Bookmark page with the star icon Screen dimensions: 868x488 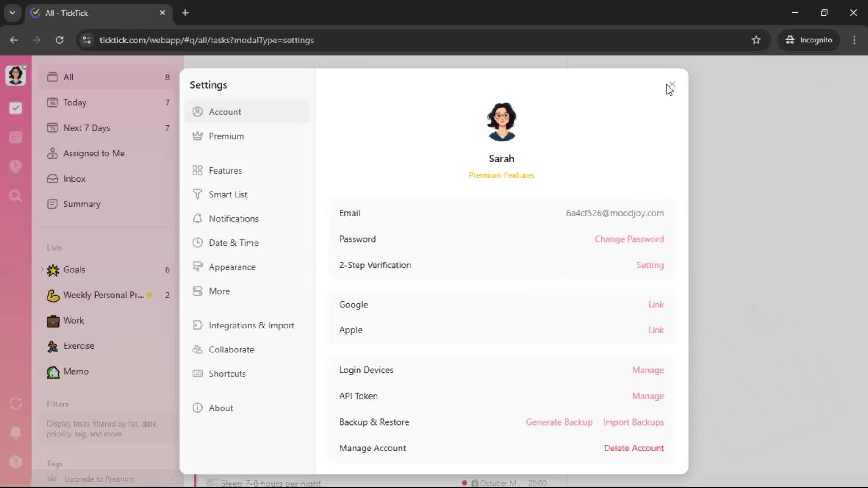tap(756, 40)
